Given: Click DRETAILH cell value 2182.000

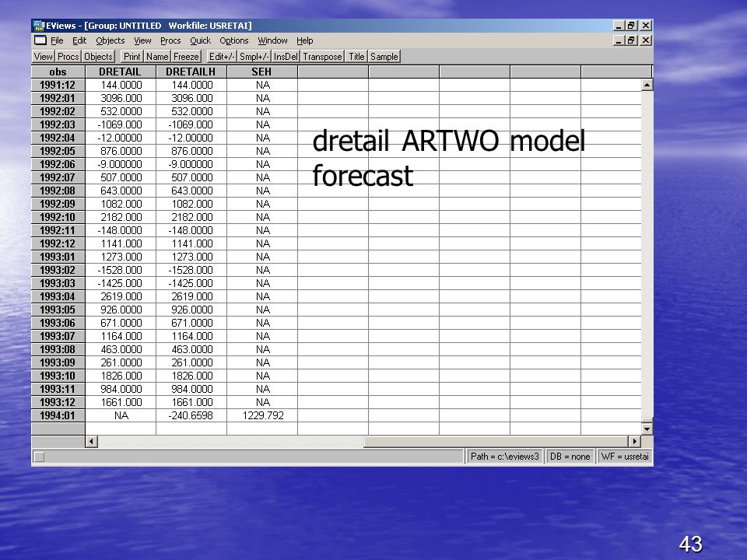Looking at the screenshot, I should pos(191,217).
